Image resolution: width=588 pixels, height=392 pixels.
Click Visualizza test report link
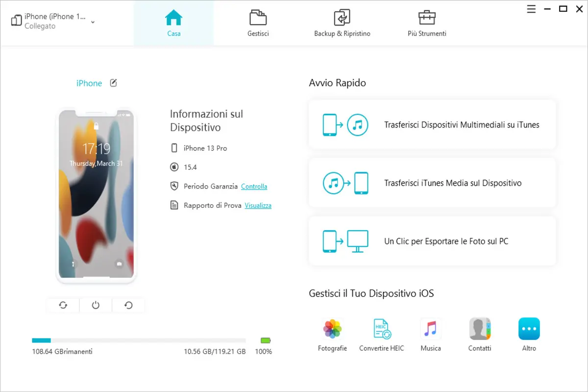[x=258, y=205]
